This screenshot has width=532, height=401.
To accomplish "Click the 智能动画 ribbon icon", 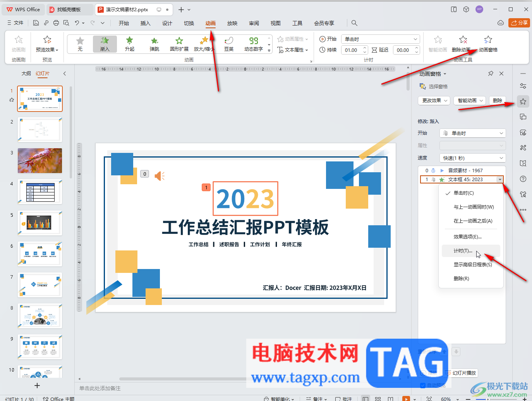I will click(x=438, y=39).
